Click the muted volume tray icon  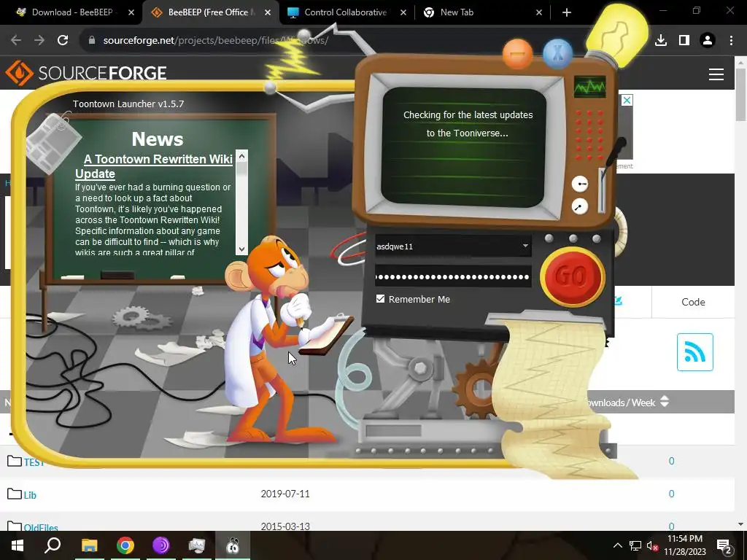652,545
